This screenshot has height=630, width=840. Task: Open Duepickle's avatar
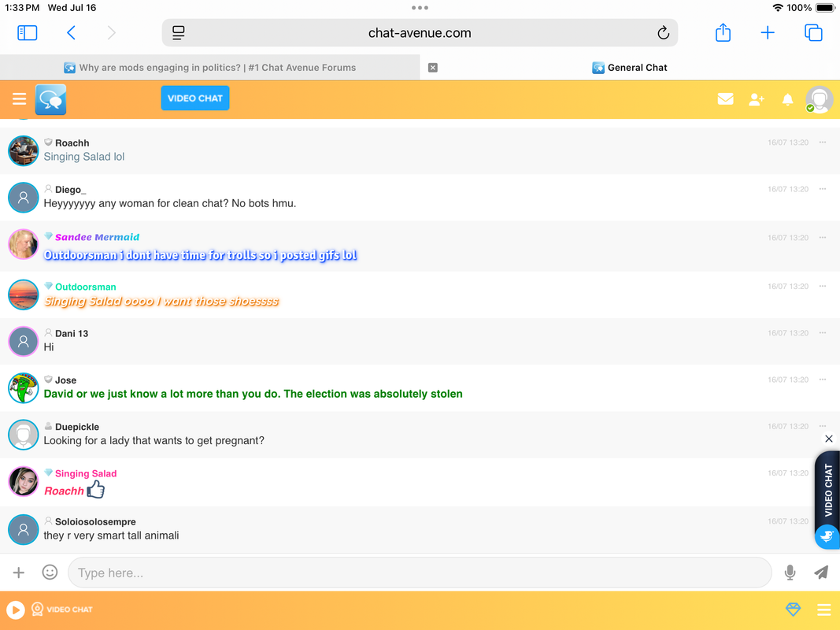click(24, 435)
